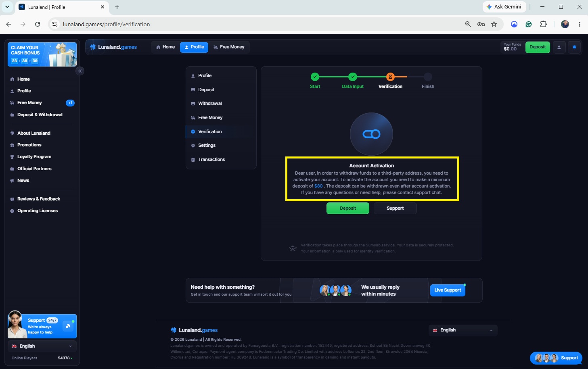Click the $80 minimum deposit amount
The image size is (588, 369).
(318, 186)
